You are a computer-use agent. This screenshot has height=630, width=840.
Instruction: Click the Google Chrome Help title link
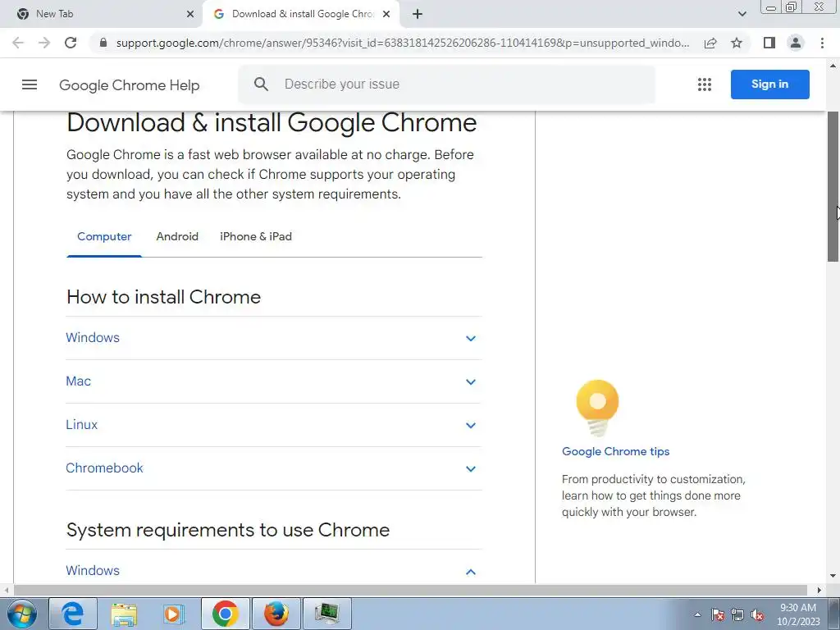click(x=129, y=85)
